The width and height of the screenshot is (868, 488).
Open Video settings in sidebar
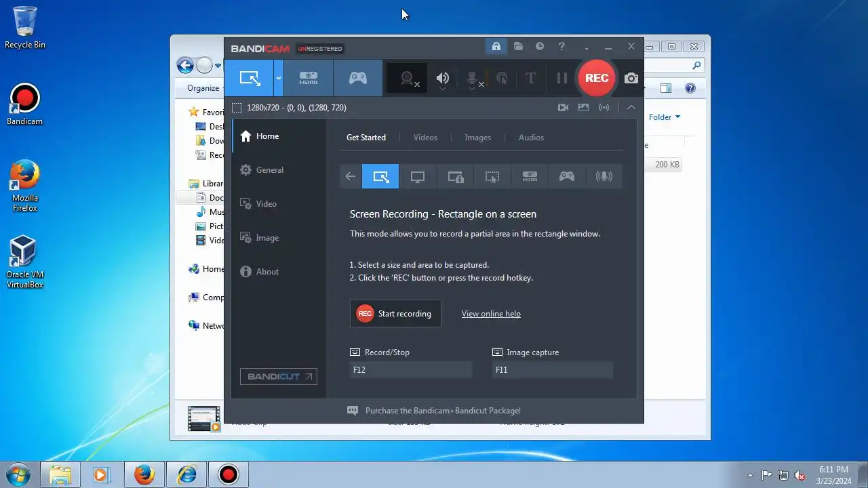click(x=279, y=204)
